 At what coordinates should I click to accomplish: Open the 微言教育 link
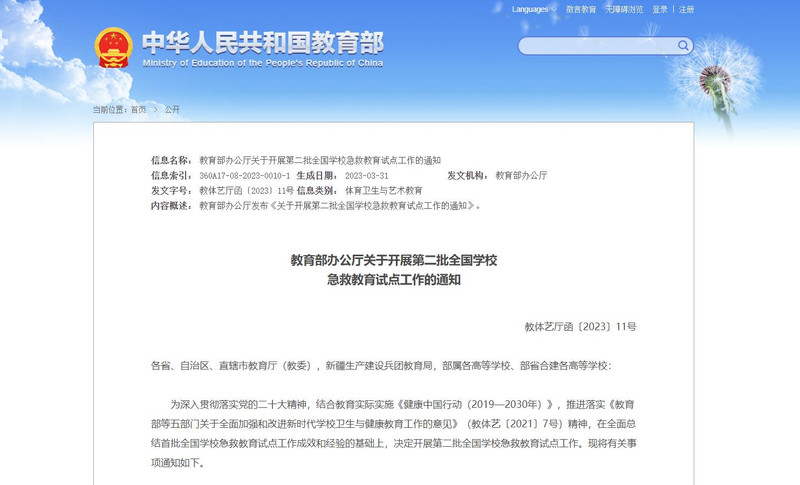(581, 9)
